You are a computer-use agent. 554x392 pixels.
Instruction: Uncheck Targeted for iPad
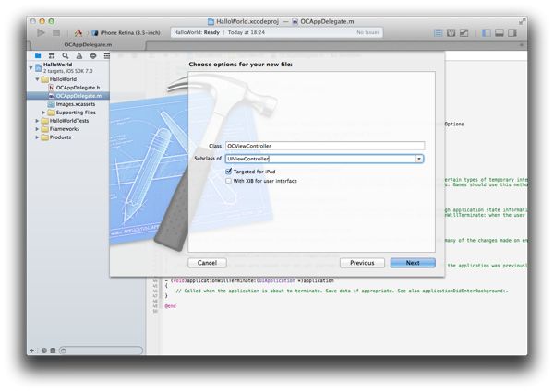pyautogui.click(x=229, y=172)
